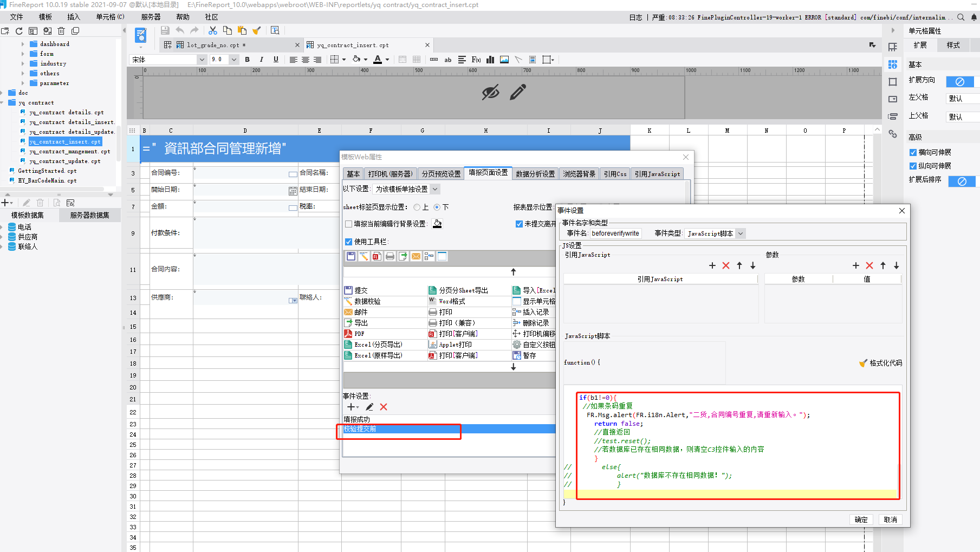The width and height of the screenshot is (980, 552).
Task: Uncheck 纵向可伸展 in the cell properties panel
Action: click(x=913, y=166)
